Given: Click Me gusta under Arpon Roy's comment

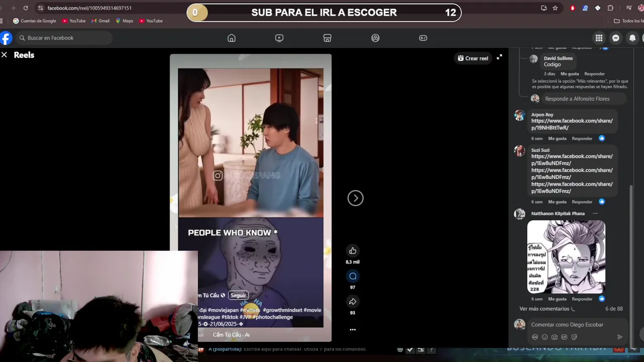Looking at the screenshot, I should click(x=557, y=138).
